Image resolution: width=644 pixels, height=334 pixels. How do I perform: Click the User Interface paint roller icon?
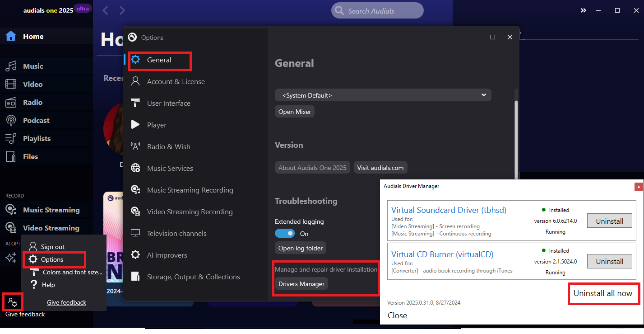click(135, 103)
